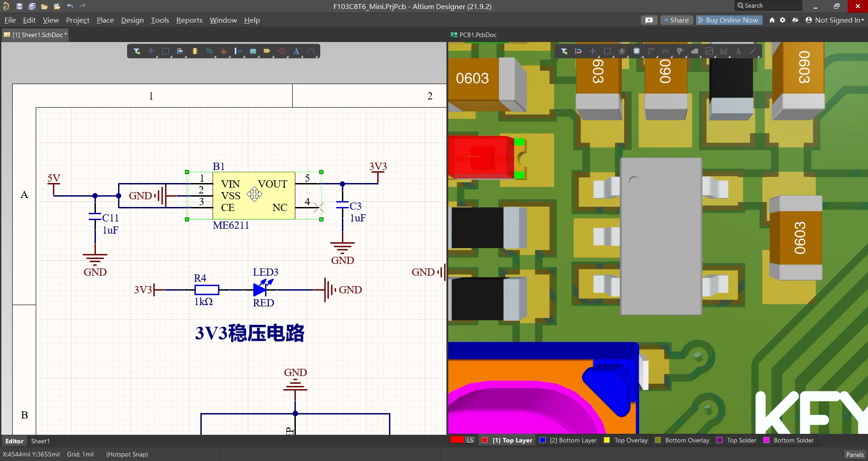868x461 pixels.
Task: Click the schematic rectangular Select tool
Action: click(166, 51)
